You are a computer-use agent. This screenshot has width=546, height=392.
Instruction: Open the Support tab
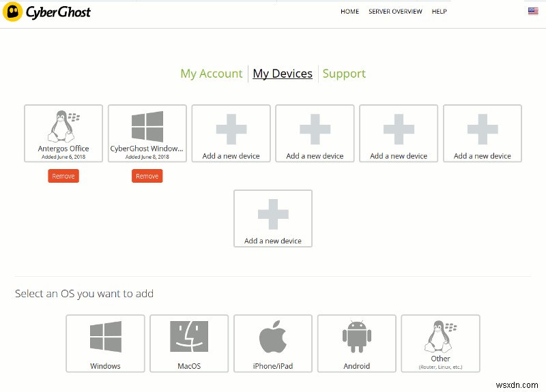[x=344, y=74]
